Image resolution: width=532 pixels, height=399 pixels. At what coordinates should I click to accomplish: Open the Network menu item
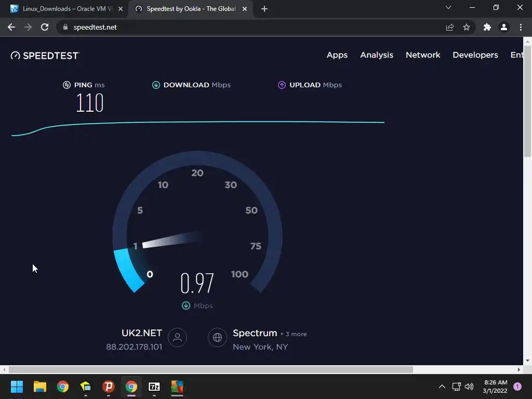[423, 55]
